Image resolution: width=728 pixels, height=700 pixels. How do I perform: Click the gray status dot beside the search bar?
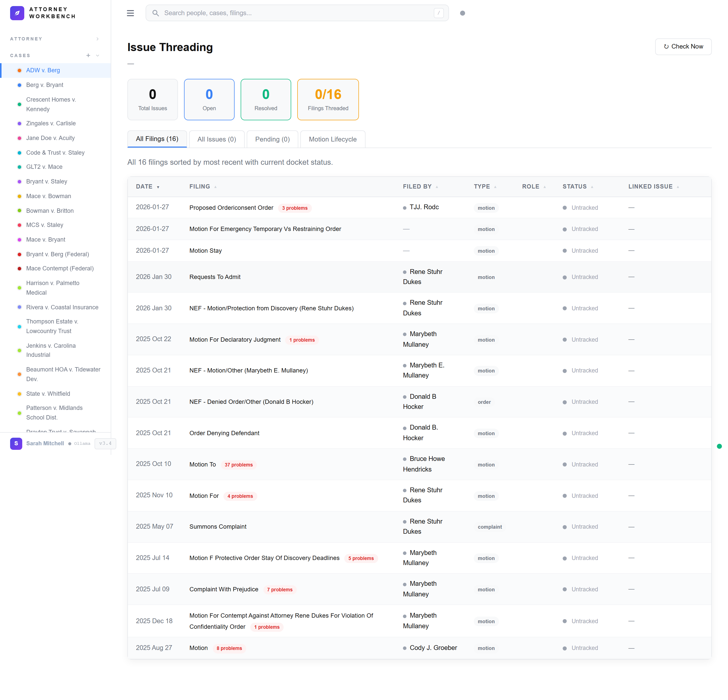point(462,13)
